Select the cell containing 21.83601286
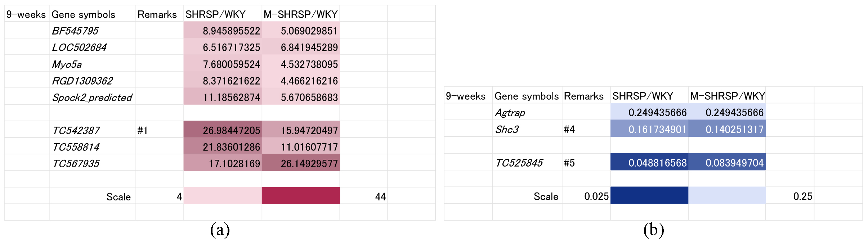Viewport: 868px width, 240px height. (223, 147)
